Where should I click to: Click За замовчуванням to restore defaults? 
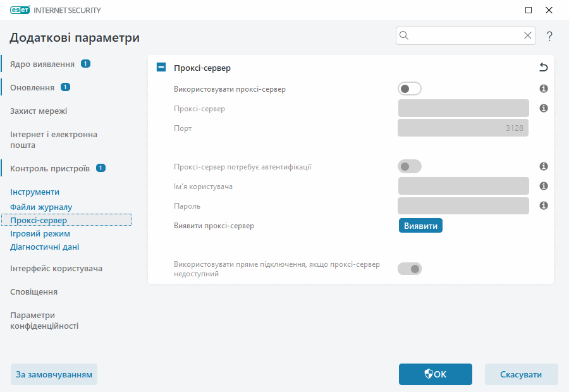(x=54, y=374)
